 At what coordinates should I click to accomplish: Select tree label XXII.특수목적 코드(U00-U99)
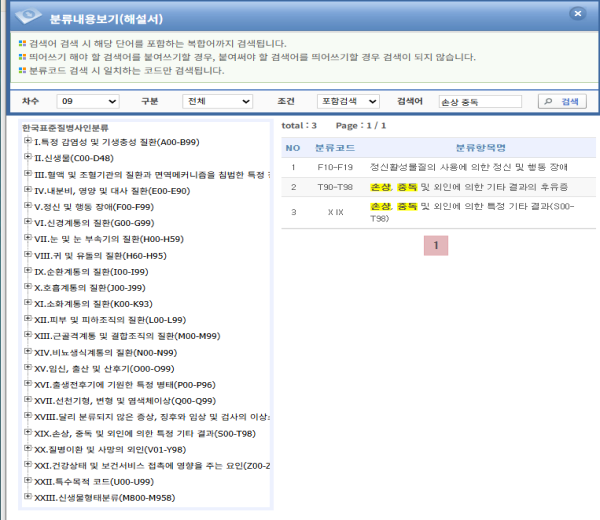click(94, 482)
